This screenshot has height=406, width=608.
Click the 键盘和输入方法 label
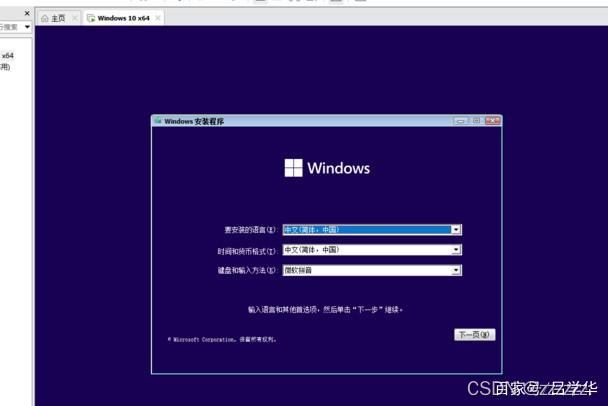pyautogui.click(x=247, y=270)
